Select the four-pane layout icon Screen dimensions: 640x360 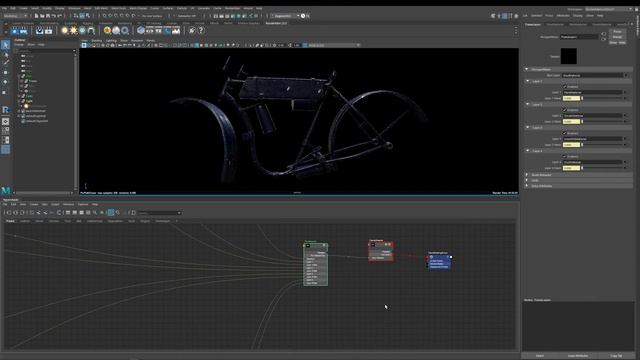5,131
